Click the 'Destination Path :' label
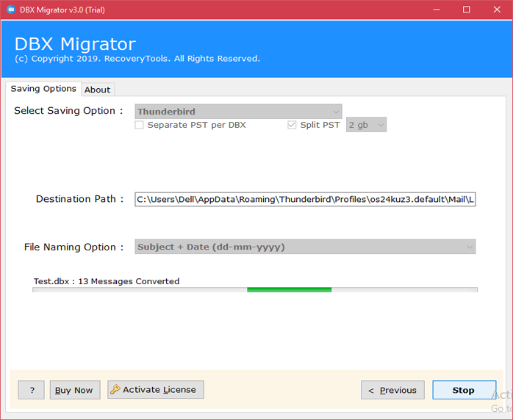Image resolution: width=513 pixels, height=420 pixels. pos(79,199)
